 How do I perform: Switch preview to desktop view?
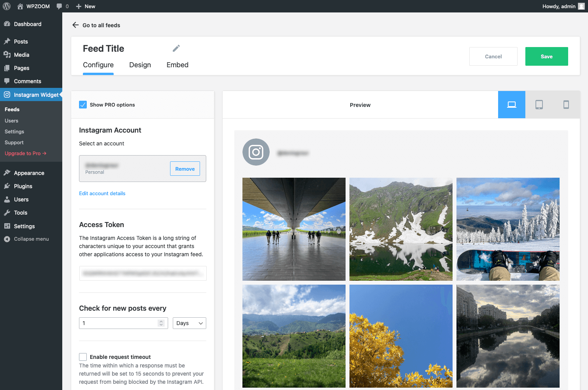(x=512, y=105)
